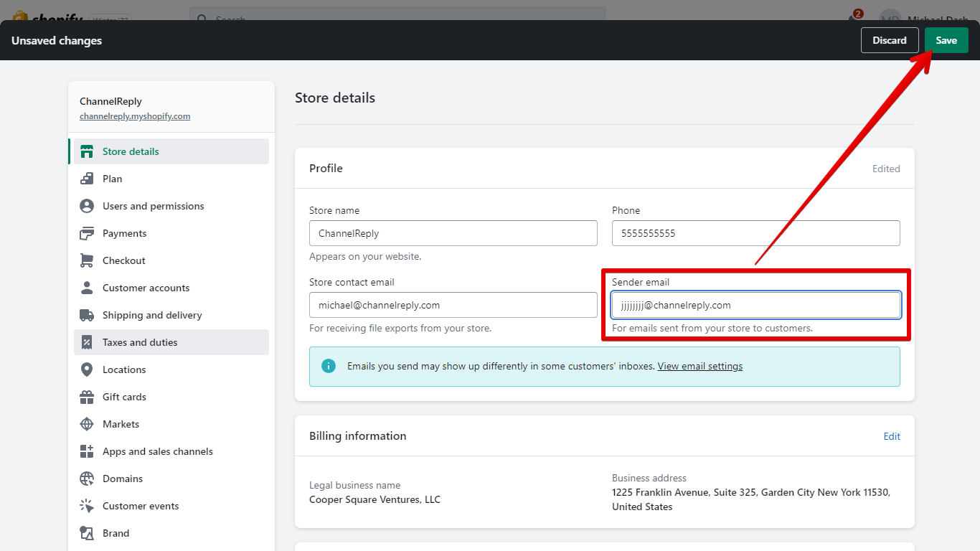Screen dimensions: 980x551
Task: Open channelreply.myshopify.com store link
Action: (135, 116)
